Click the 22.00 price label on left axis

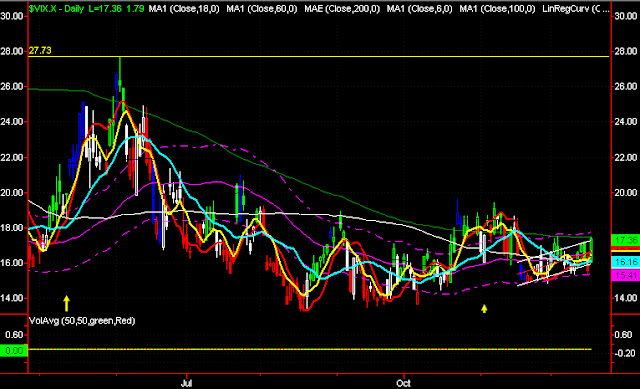point(12,158)
